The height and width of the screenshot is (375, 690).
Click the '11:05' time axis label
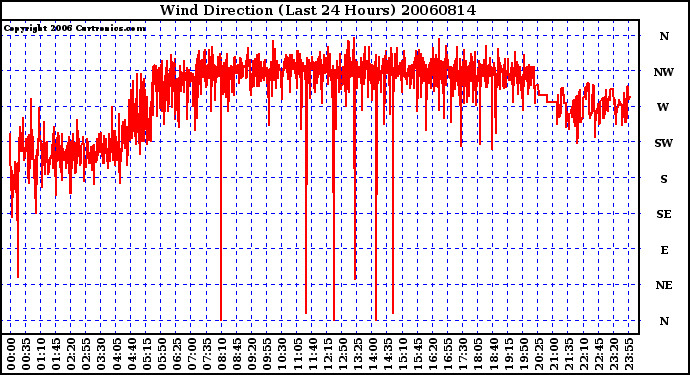click(x=297, y=354)
